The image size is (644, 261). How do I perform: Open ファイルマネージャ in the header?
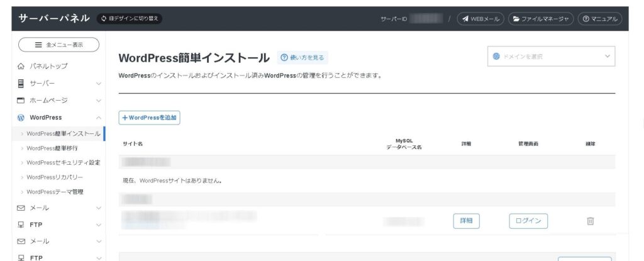541,19
